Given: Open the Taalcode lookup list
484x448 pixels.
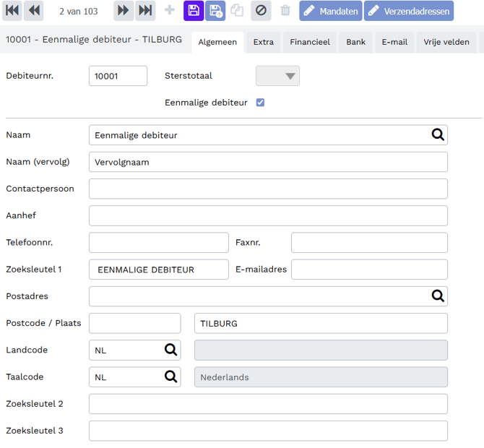Looking at the screenshot, I should [x=170, y=377].
